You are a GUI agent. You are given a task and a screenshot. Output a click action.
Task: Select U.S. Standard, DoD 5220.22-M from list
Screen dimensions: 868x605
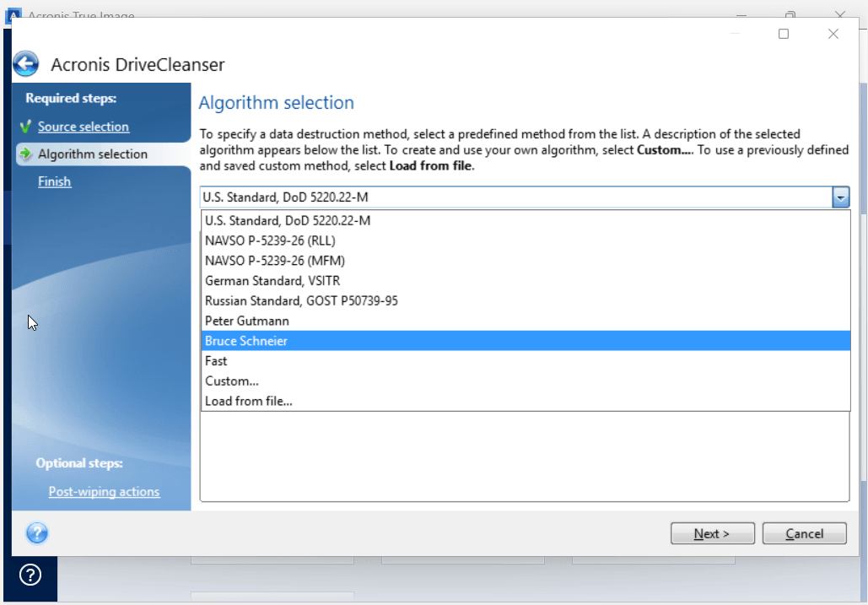point(526,220)
